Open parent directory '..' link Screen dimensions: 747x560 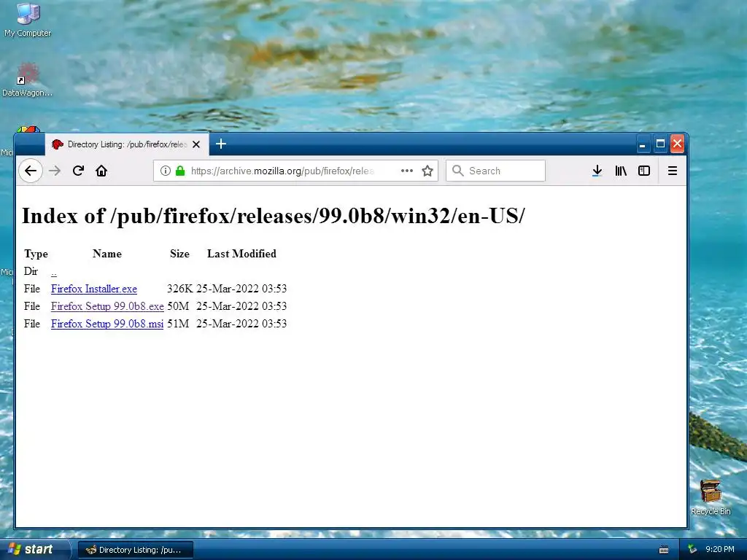tap(54, 273)
